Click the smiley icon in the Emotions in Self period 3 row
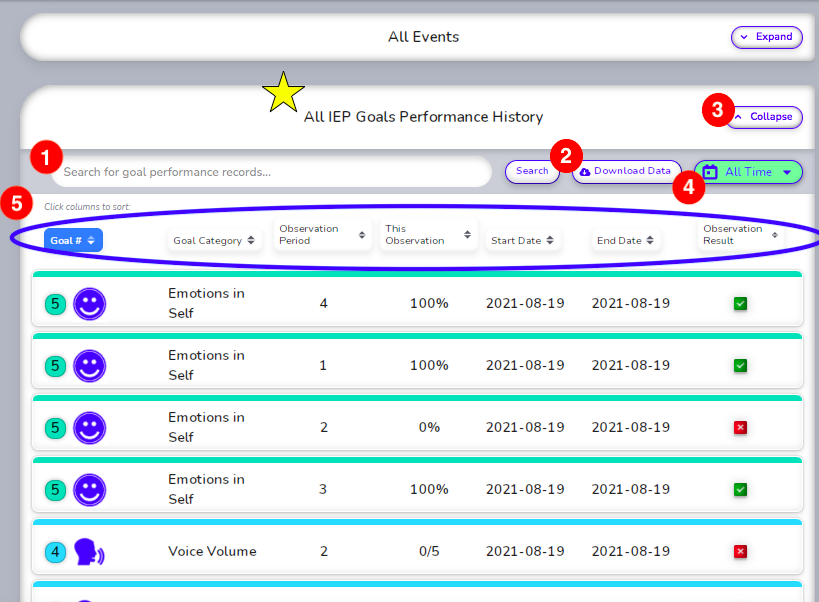The height and width of the screenshot is (602, 819). [89, 490]
